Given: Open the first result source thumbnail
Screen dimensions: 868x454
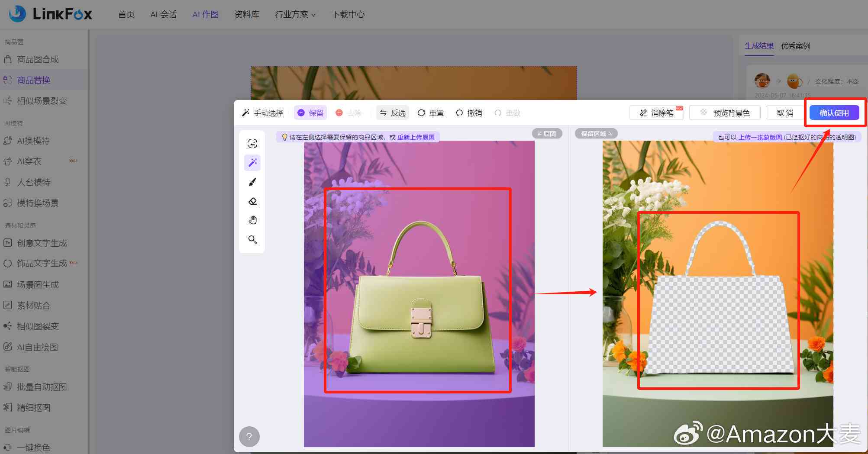Looking at the screenshot, I should click(x=762, y=81).
